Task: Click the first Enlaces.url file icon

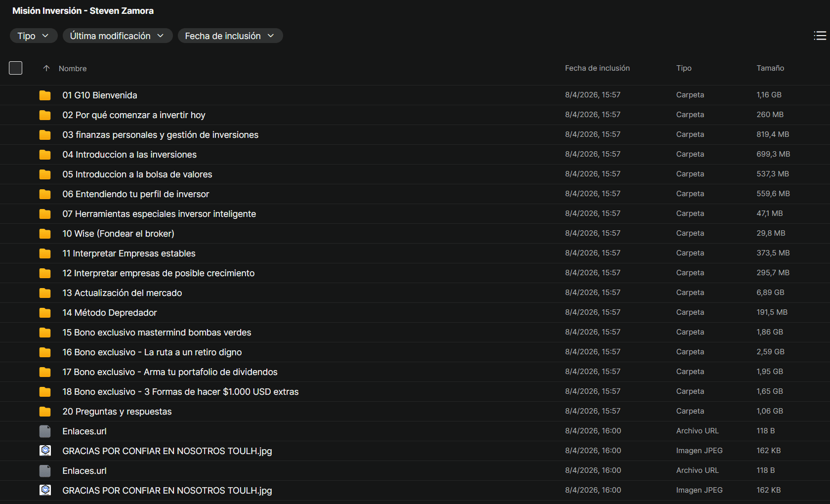Action: point(45,431)
